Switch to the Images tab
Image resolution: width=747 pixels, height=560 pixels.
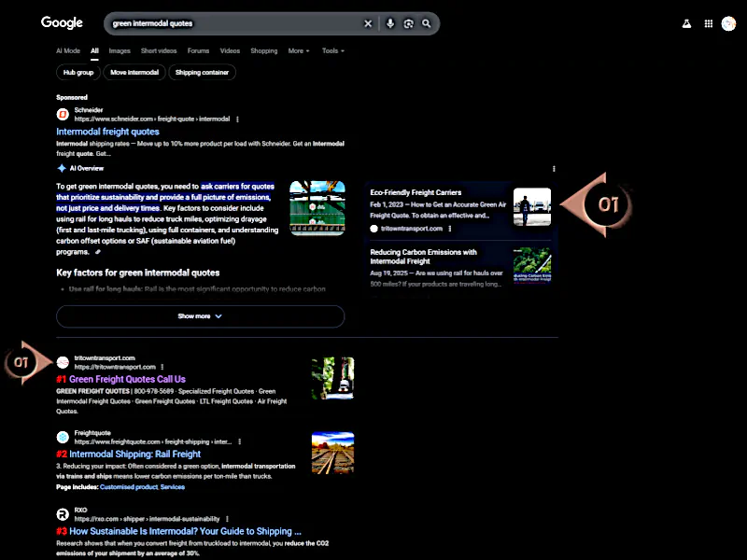tap(120, 51)
